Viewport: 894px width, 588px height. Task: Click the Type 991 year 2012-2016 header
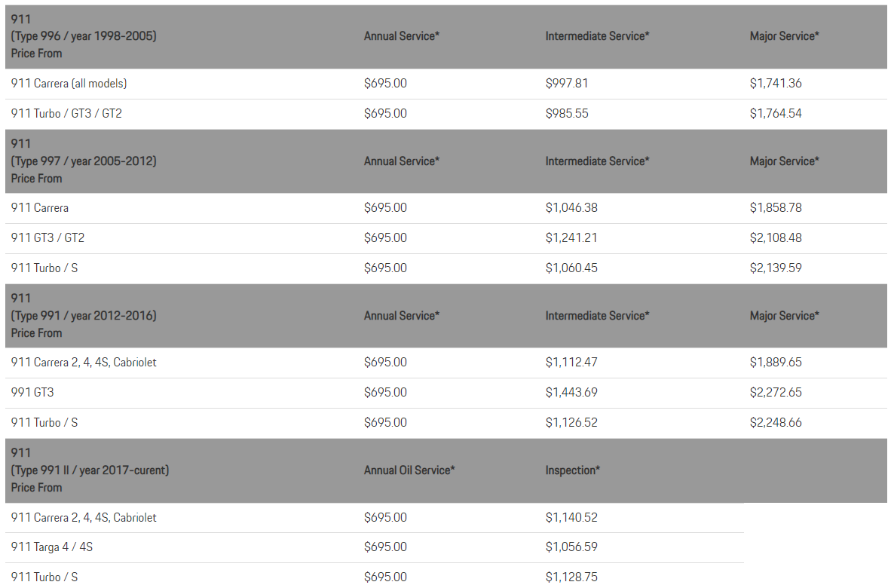tap(84, 315)
